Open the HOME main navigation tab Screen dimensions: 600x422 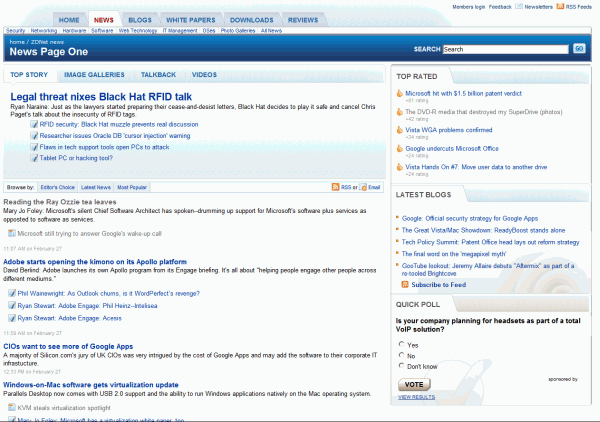pyautogui.click(x=69, y=20)
